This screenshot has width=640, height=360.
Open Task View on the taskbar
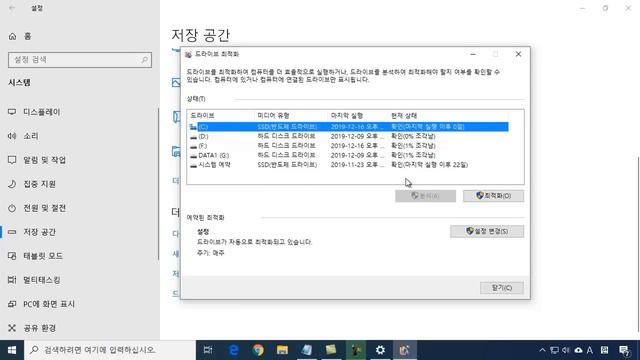(208, 350)
